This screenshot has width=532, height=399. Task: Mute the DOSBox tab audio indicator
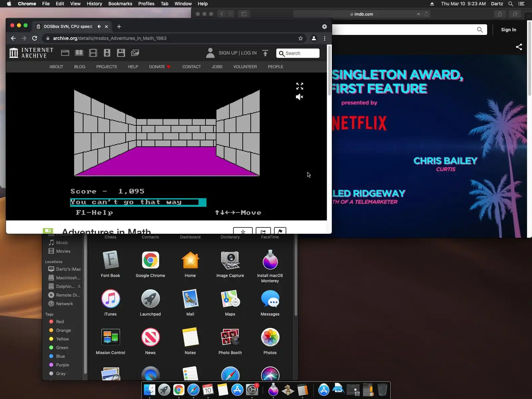(99, 27)
